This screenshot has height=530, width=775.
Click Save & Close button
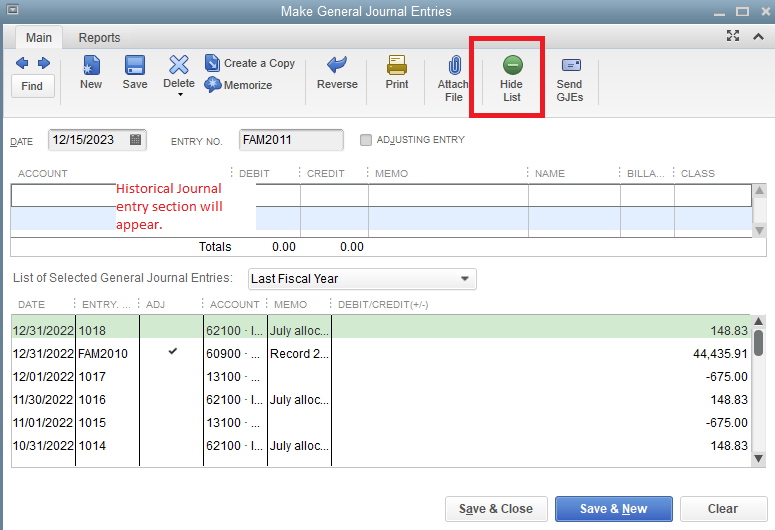point(496,509)
